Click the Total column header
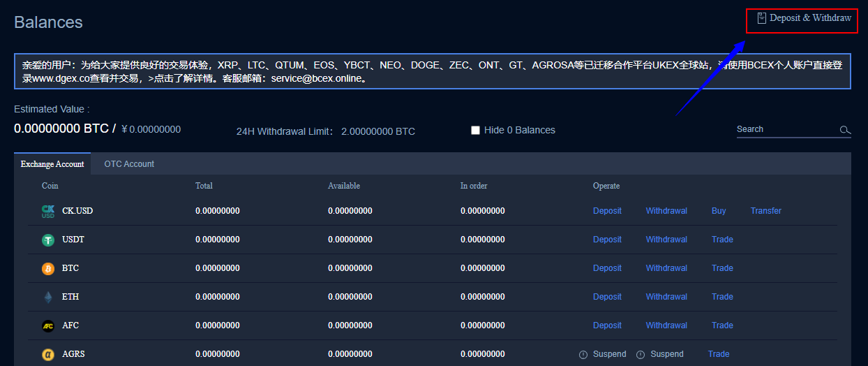This screenshot has height=366, width=868. [204, 186]
